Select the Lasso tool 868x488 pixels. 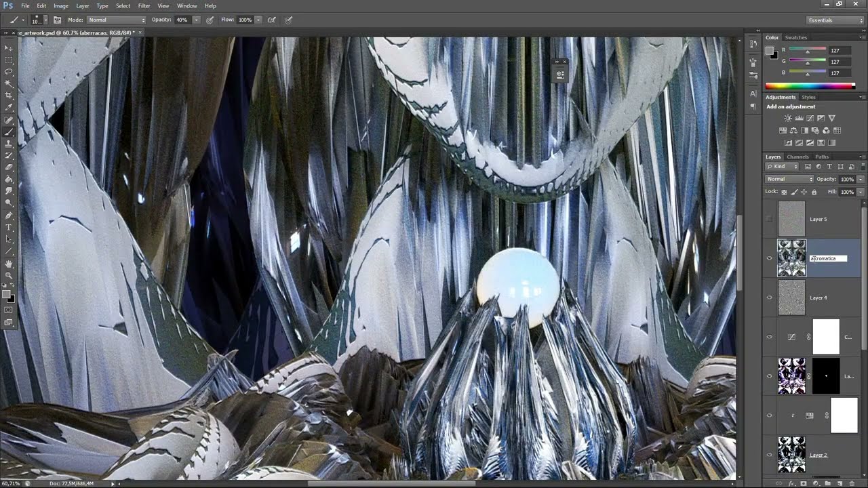tap(9, 71)
